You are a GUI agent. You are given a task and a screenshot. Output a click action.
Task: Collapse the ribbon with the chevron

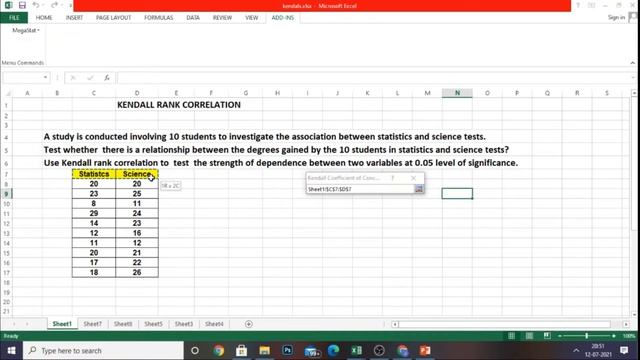[633, 63]
